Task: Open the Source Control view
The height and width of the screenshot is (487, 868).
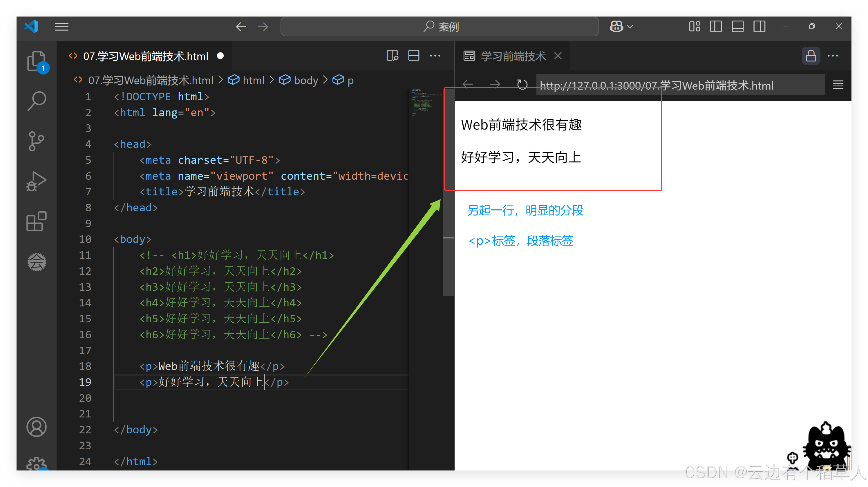Action: coord(36,141)
